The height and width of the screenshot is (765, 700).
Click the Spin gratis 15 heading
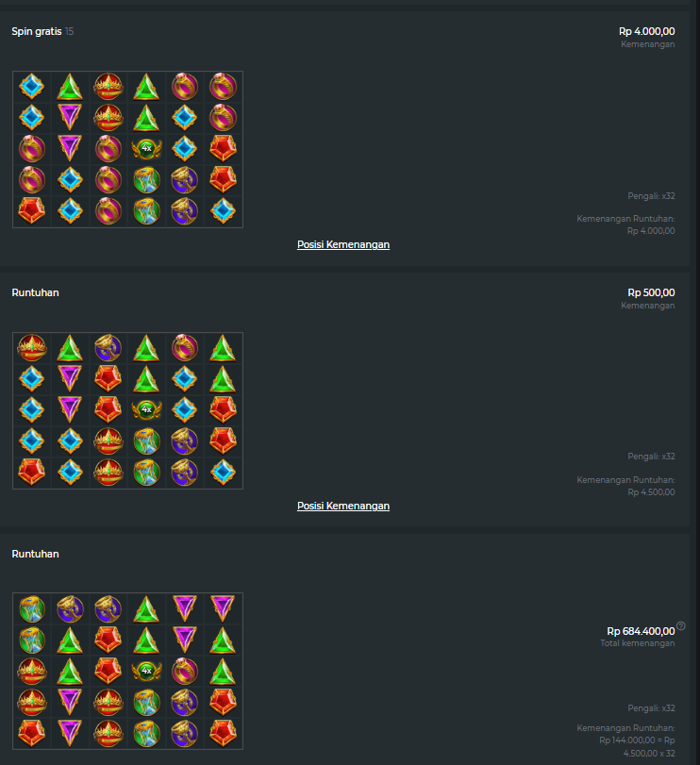42,31
